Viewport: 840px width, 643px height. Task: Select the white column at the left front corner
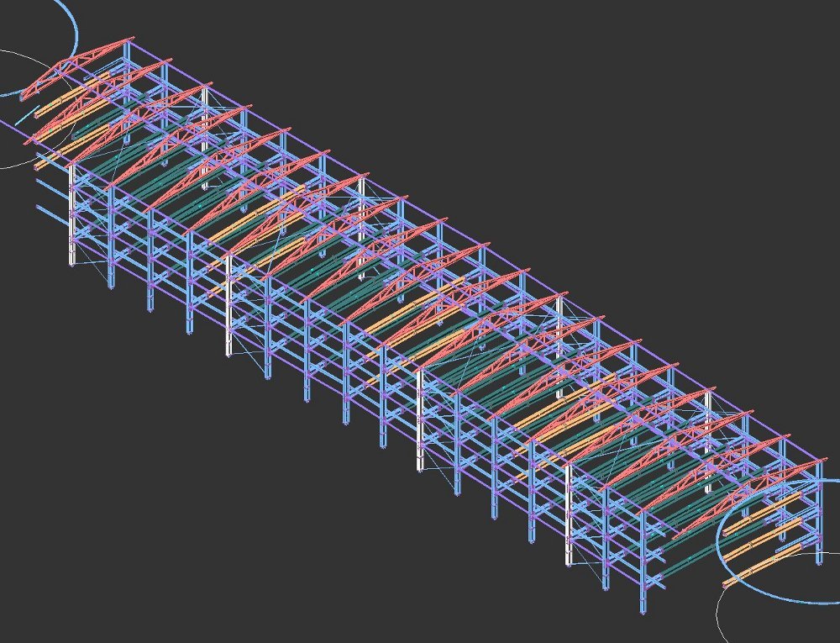pyautogui.click(x=72, y=214)
